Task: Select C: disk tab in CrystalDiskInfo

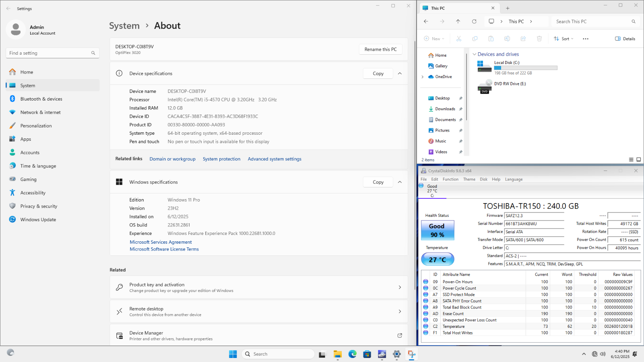Action: pos(432,191)
